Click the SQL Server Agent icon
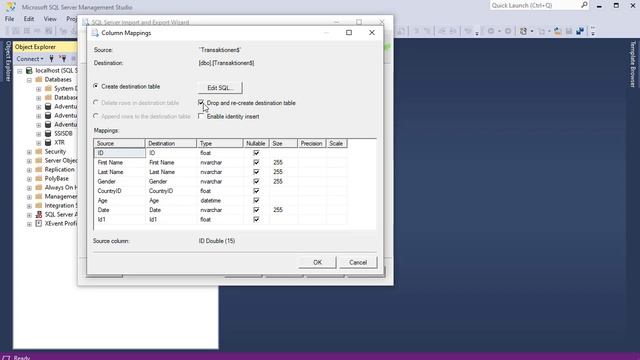 [x=39, y=214]
